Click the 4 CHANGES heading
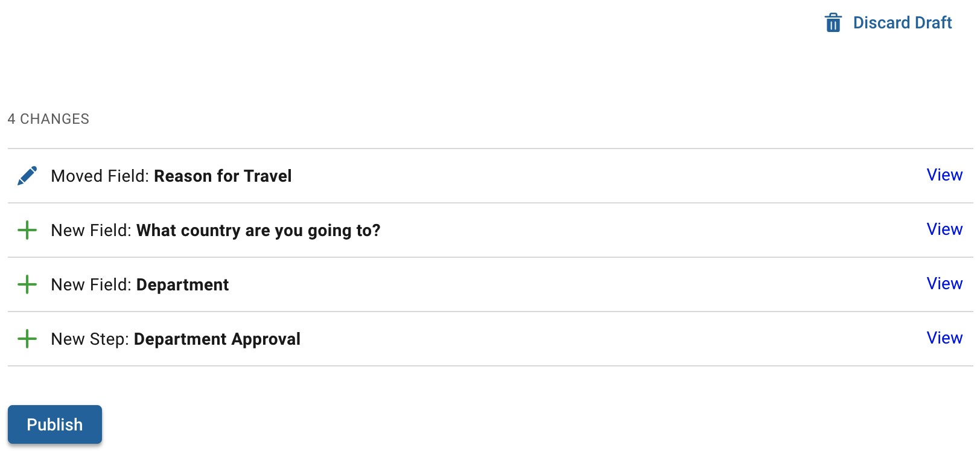Image resolution: width=980 pixels, height=451 pixels. tap(48, 119)
